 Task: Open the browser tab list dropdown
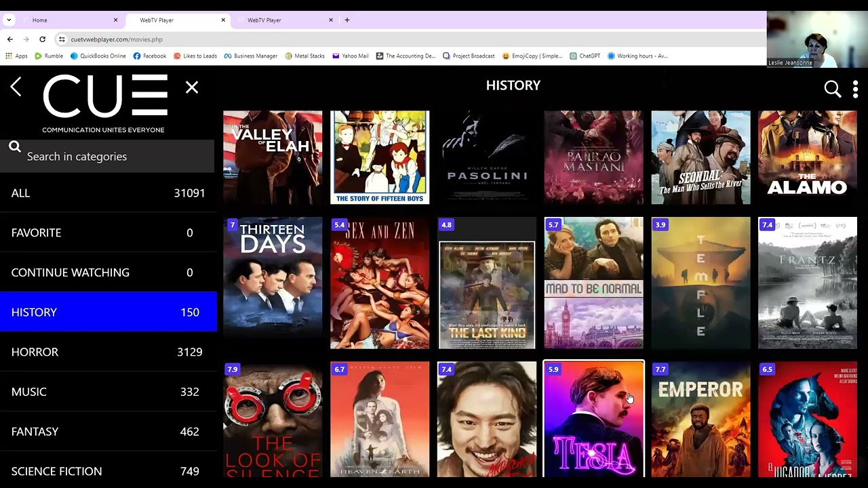coord(9,20)
